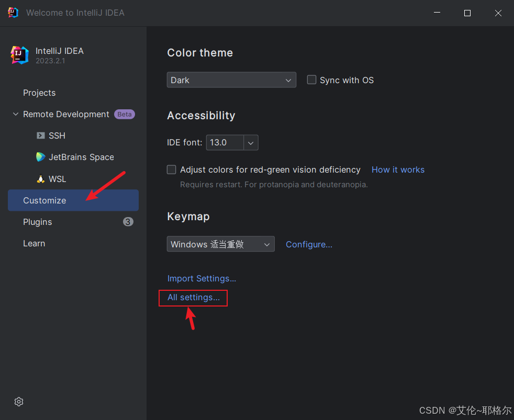Open the IDE font size dropdown
Viewport: 514px width, 420px height.
click(251, 142)
